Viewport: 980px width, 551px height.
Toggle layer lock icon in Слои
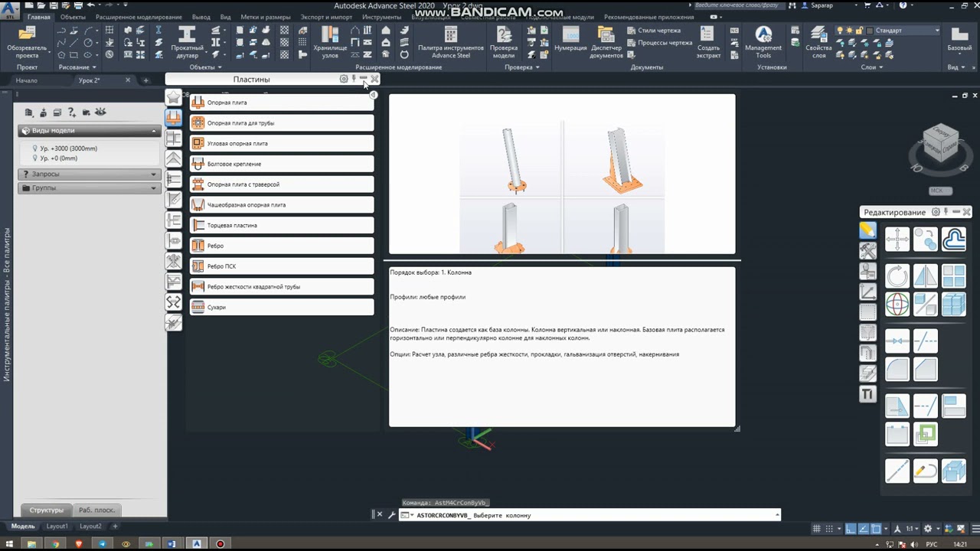pyautogui.click(x=858, y=31)
